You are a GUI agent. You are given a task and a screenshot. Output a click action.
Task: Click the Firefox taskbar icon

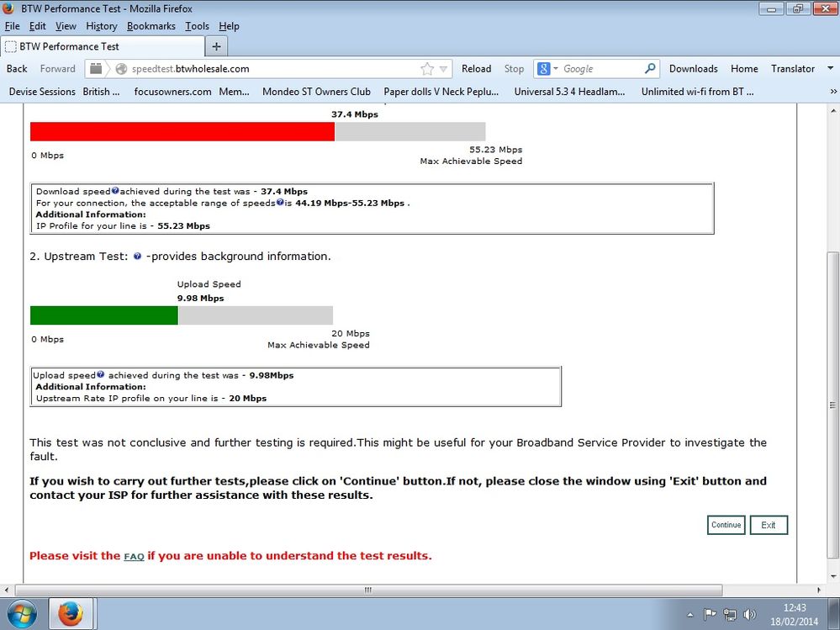point(71,614)
